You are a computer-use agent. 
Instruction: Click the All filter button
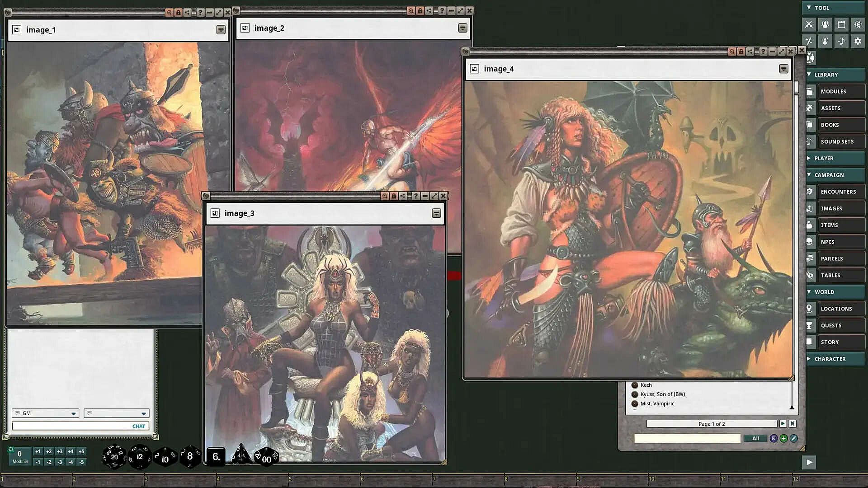755,438
